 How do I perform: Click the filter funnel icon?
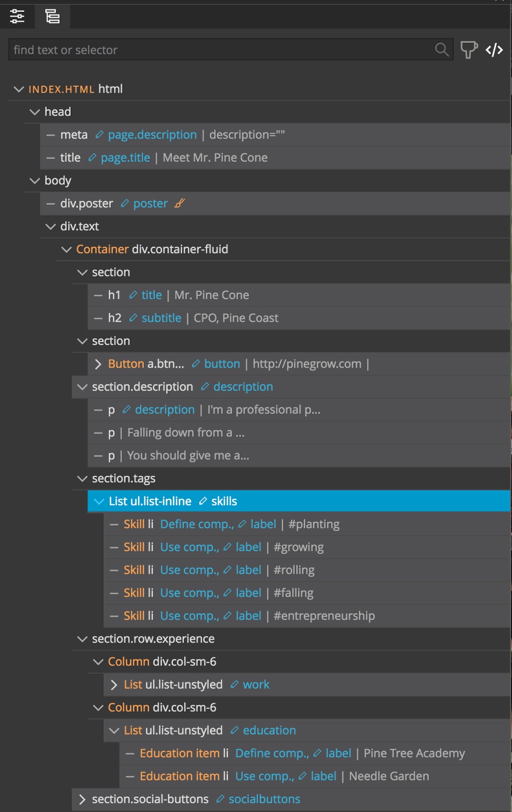(x=469, y=50)
